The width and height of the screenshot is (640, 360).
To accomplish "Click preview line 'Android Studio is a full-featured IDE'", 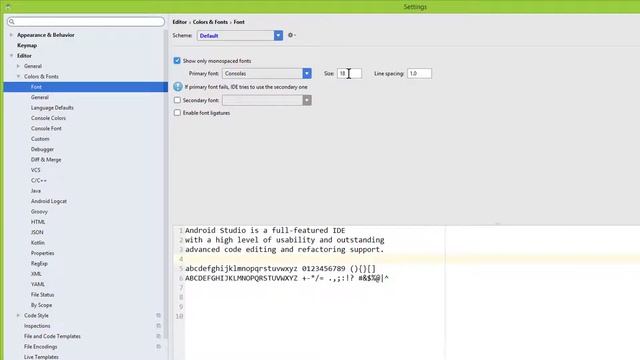I will pos(265,231).
